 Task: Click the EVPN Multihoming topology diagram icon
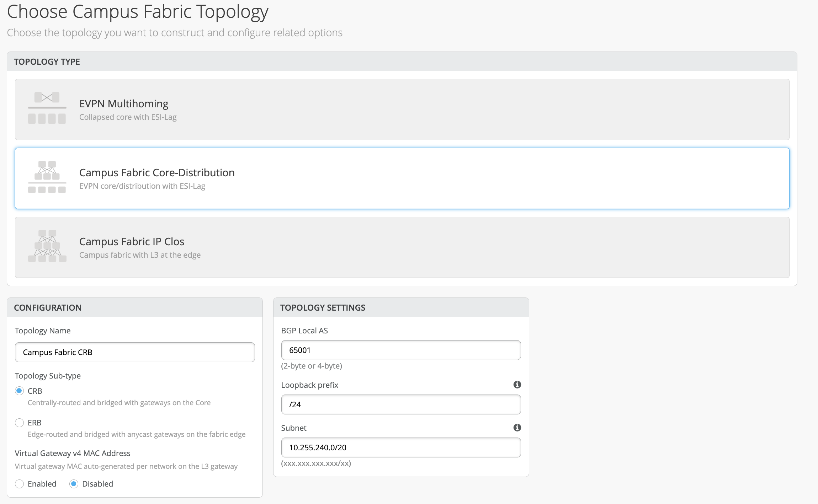pyautogui.click(x=47, y=108)
